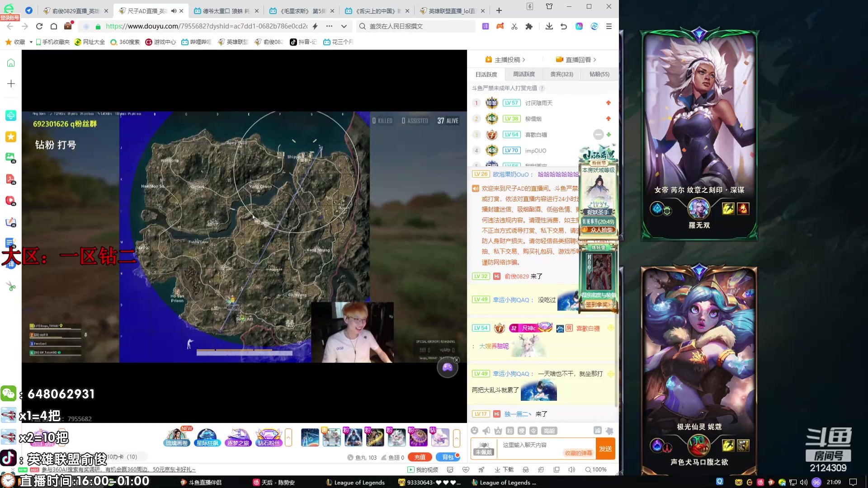Toggle the chat settings gear icon
This screenshot has height=488, width=868.
(609, 431)
